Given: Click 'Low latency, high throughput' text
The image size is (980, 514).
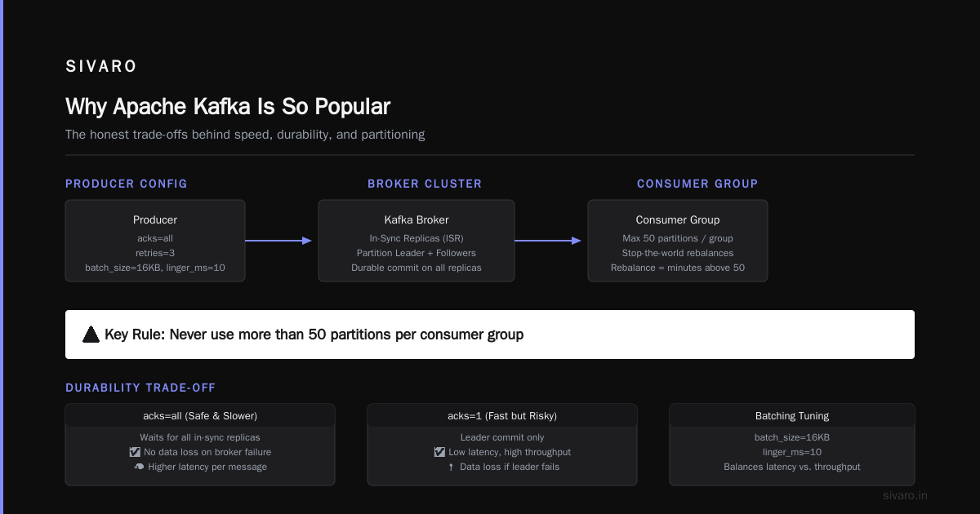Looking at the screenshot, I should 510,452.
